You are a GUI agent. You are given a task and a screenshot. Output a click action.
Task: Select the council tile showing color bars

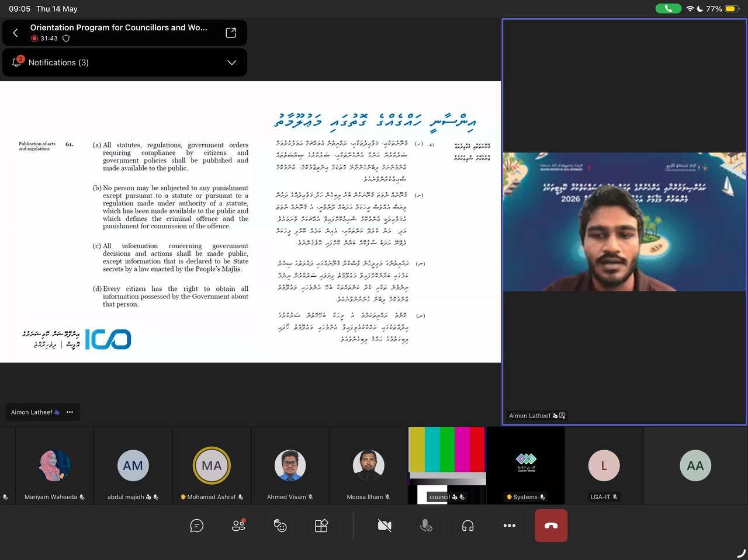point(447,465)
